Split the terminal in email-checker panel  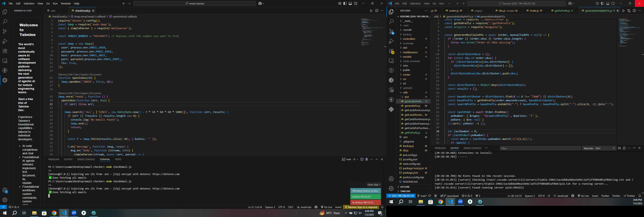pyautogui.click(x=362, y=159)
